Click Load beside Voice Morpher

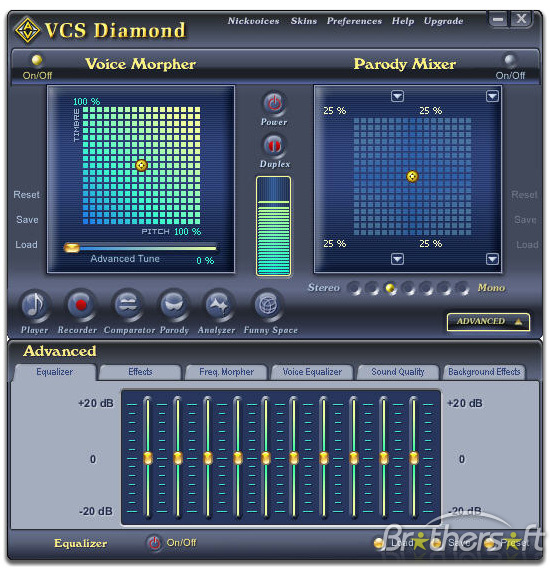click(x=26, y=245)
